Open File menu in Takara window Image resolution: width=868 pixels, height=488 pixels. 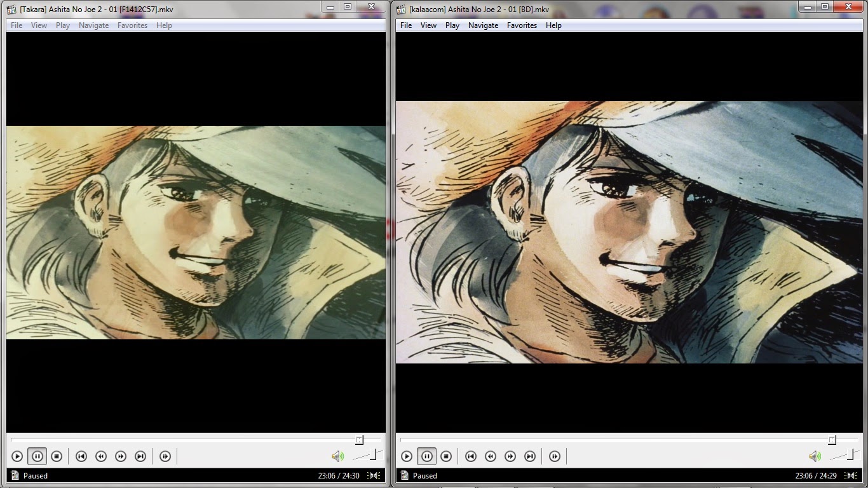17,25
